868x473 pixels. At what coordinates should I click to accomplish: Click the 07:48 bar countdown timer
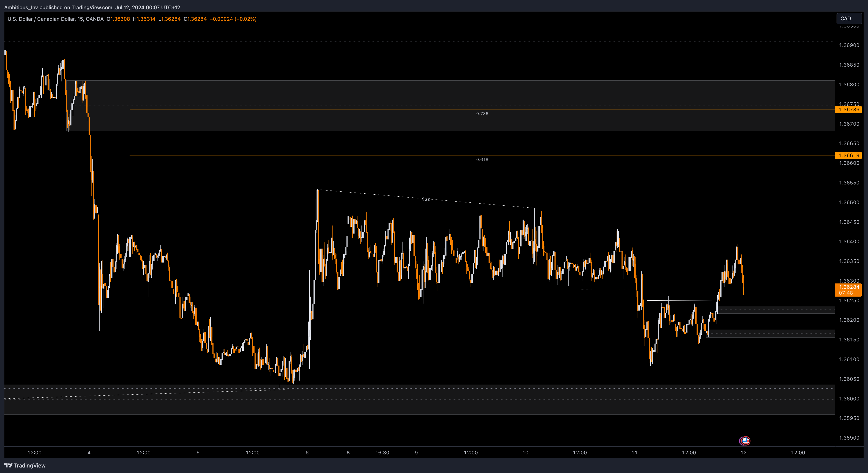[x=846, y=293]
